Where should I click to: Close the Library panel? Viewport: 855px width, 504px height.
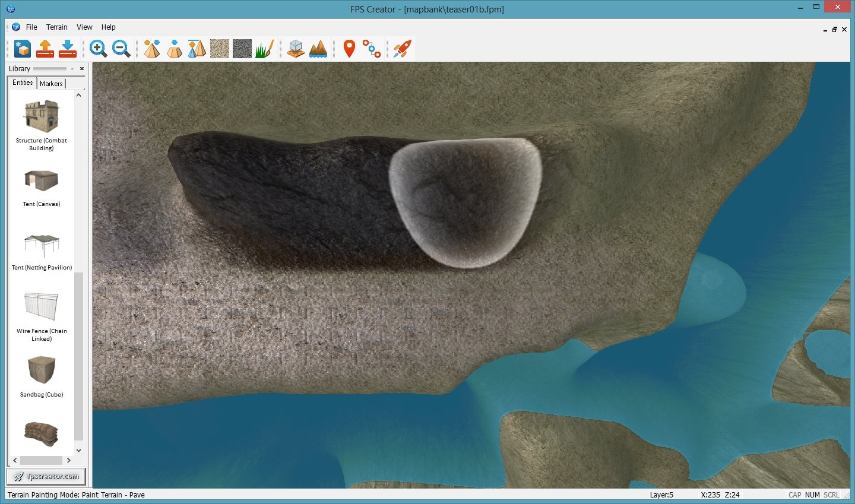pos(82,69)
